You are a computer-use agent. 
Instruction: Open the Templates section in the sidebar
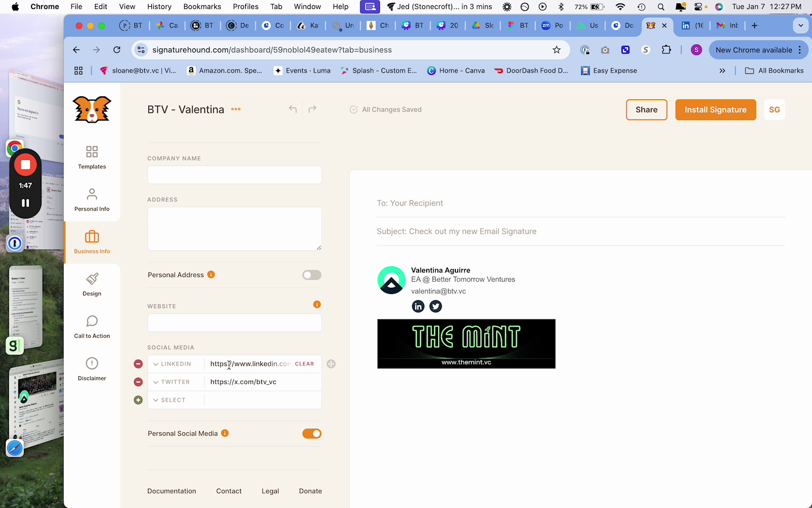coord(92,158)
